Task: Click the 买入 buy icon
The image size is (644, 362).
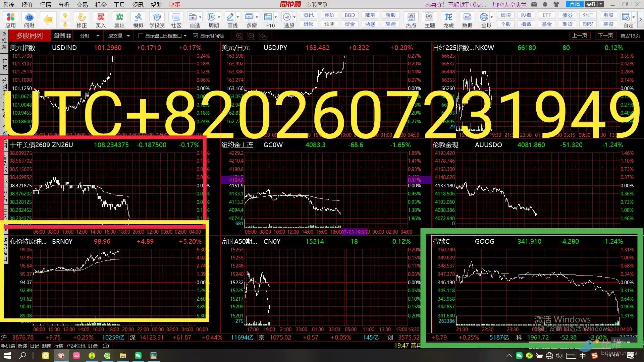Action: pyautogui.click(x=101, y=20)
